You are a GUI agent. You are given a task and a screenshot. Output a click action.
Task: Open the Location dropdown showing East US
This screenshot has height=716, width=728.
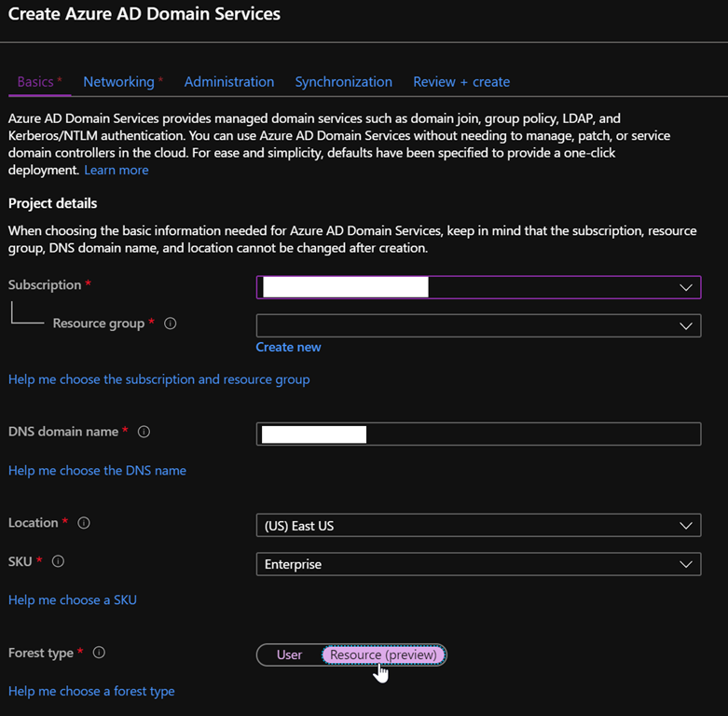(x=477, y=526)
